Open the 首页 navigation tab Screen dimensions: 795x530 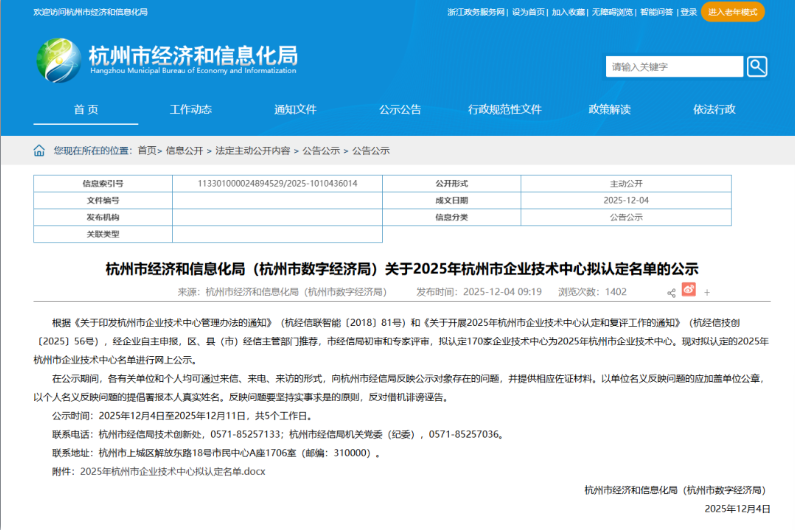(86, 109)
